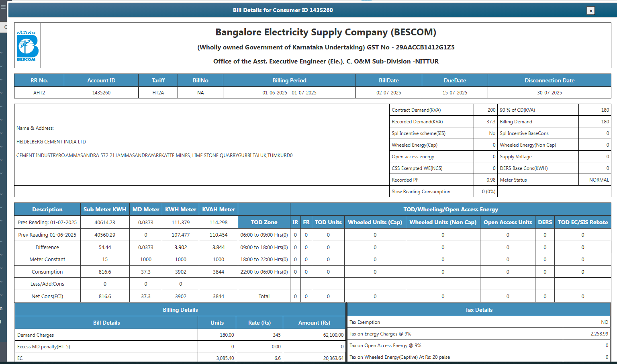Click the Contract Demand(KVA) label
The width and height of the screenshot is (617, 364).
(x=416, y=110)
